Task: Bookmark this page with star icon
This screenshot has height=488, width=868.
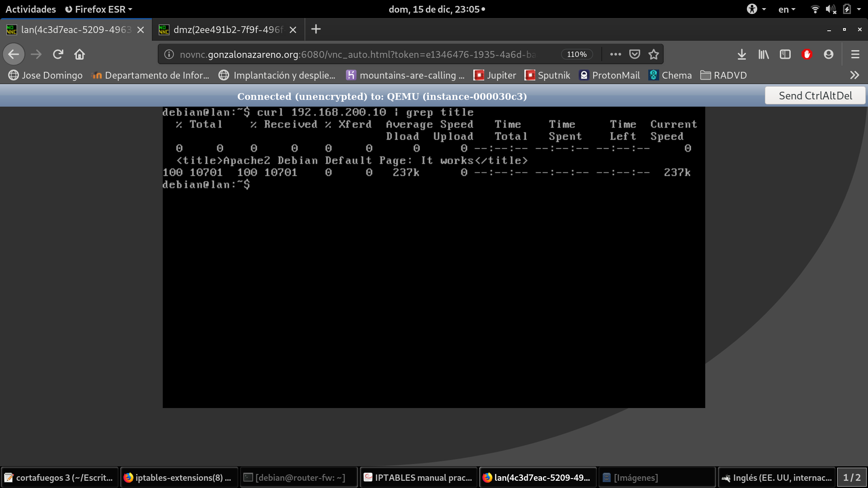Action: [x=654, y=54]
